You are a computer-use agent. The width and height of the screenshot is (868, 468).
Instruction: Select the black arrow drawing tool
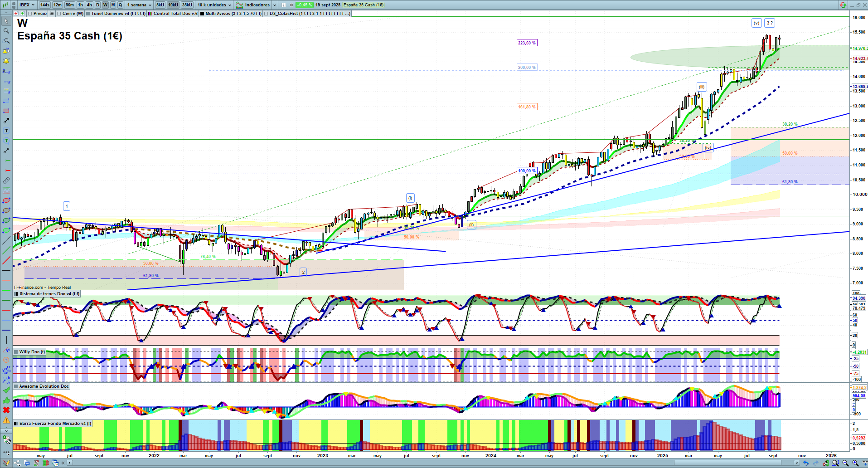tap(6, 121)
